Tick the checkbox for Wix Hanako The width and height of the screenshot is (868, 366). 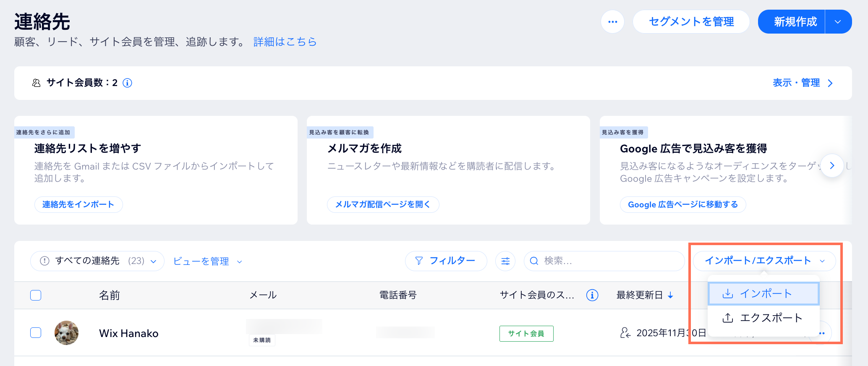click(x=36, y=333)
